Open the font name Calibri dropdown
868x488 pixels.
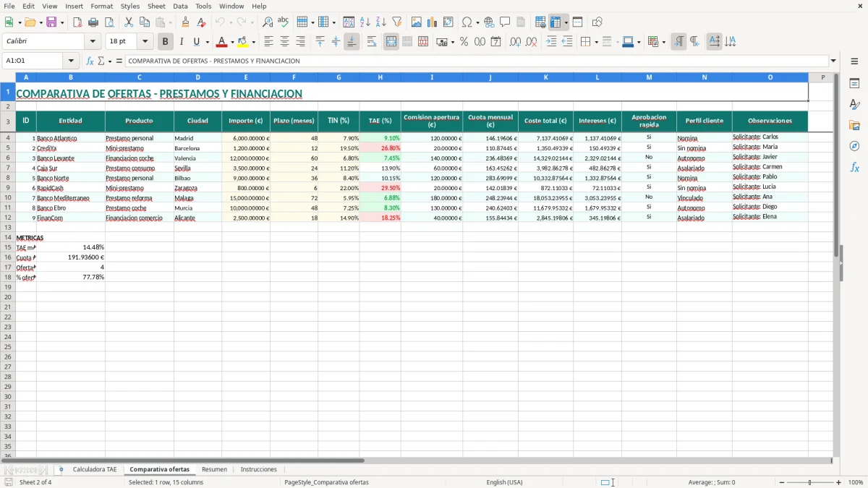[x=93, y=42]
